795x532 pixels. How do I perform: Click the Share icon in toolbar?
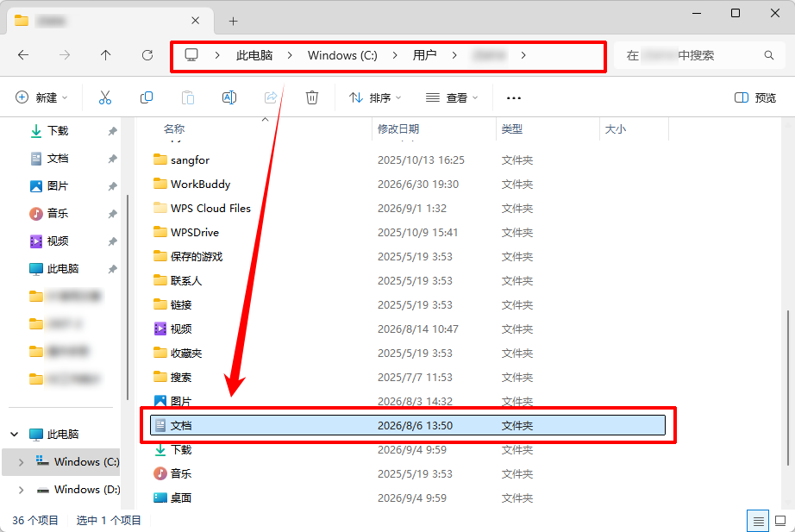click(271, 97)
